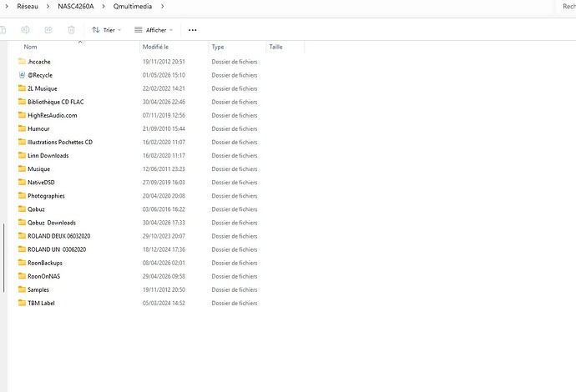The height and width of the screenshot is (392, 576).
Task: Sort by the Modifié le column header
Action: pos(155,47)
